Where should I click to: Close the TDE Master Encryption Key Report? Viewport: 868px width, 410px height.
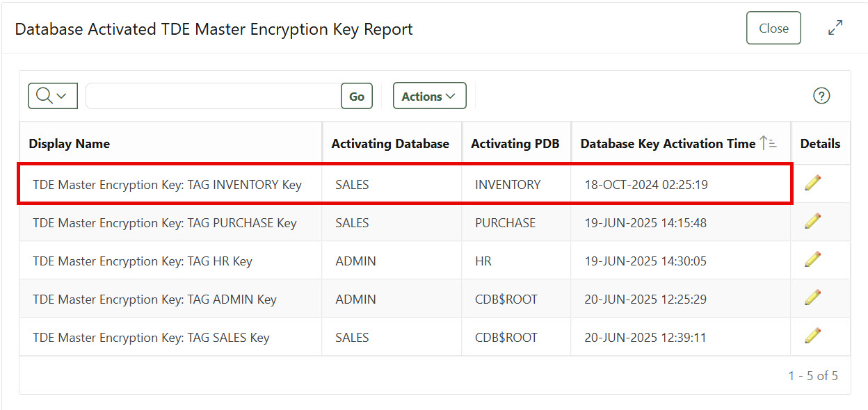point(773,28)
